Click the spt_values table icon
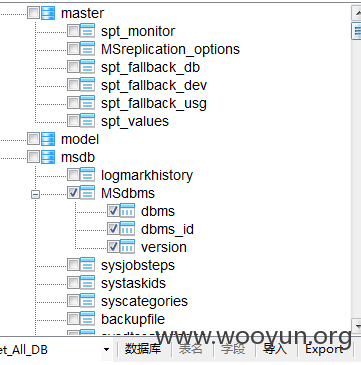The height and width of the screenshot is (365, 361). tap(88, 121)
